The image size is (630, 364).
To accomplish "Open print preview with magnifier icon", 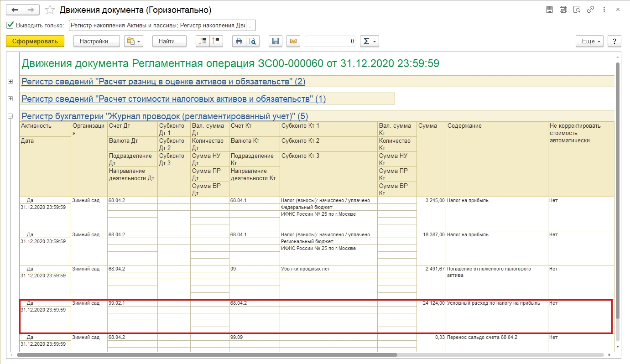I will pos(252,42).
